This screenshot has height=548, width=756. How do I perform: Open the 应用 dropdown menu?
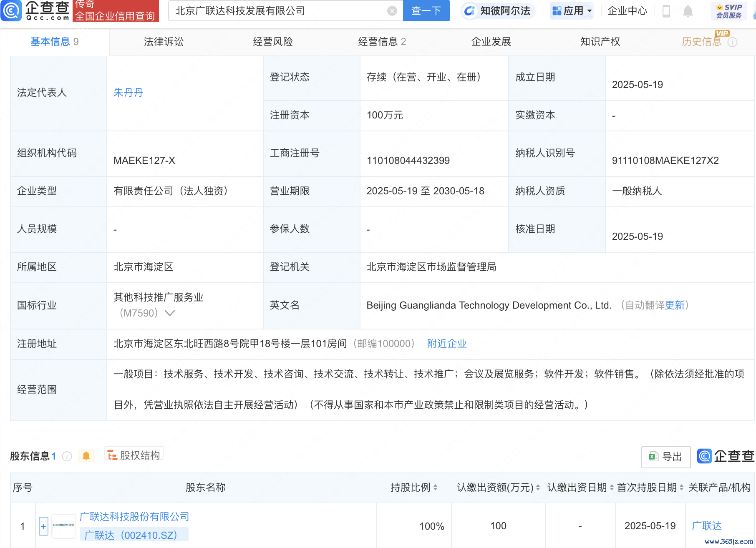(572, 11)
